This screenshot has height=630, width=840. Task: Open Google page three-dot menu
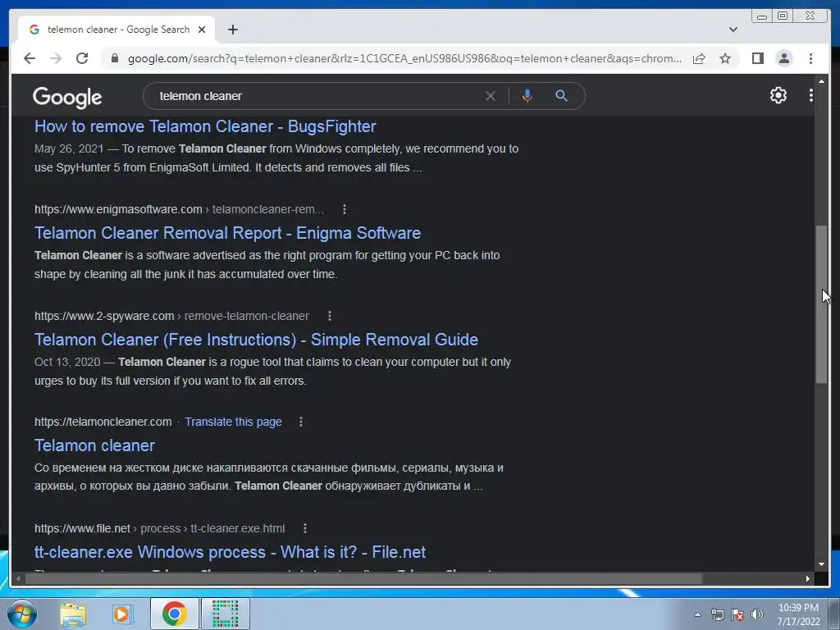coord(810,95)
